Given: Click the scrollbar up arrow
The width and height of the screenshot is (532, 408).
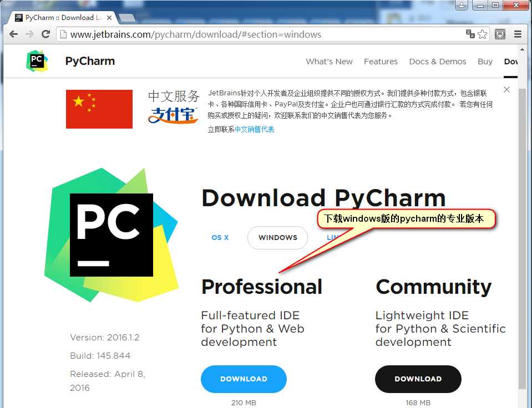Looking at the screenshot, I should pyautogui.click(x=522, y=49).
